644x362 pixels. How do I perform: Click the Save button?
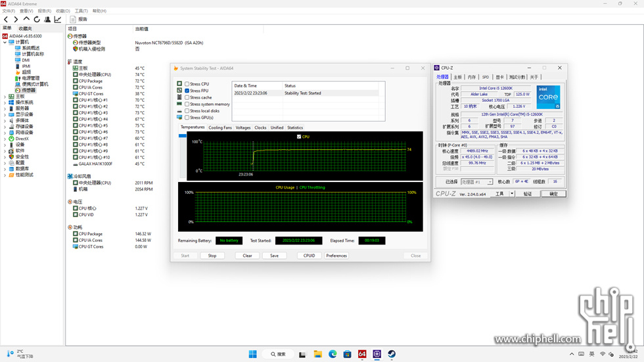(x=275, y=256)
